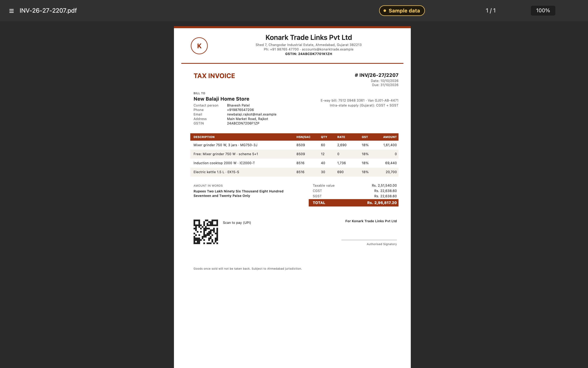Click the Due: 31/10/2026 line

pyautogui.click(x=385, y=85)
